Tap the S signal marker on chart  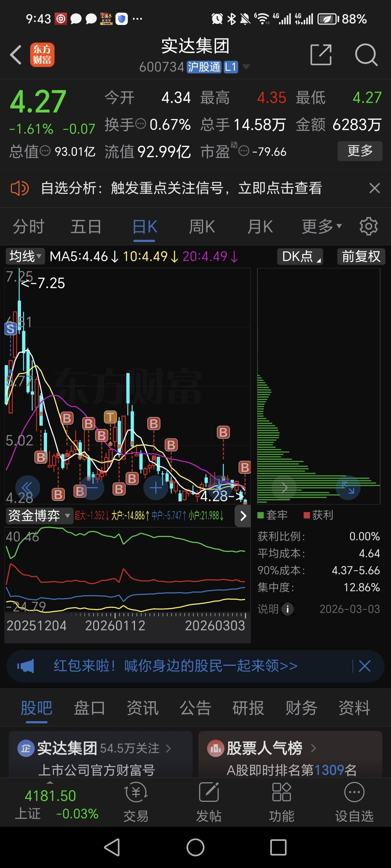[x=10, y=329]
